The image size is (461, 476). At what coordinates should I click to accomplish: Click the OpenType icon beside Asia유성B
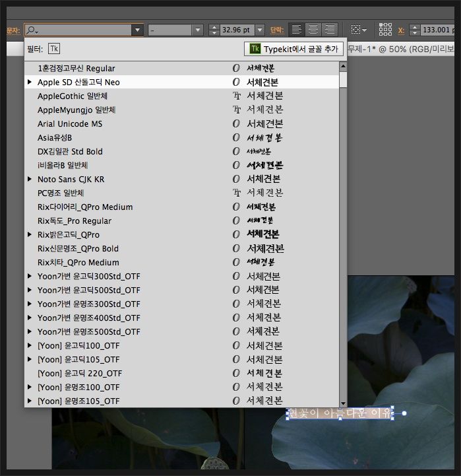(x=236, y=137)
